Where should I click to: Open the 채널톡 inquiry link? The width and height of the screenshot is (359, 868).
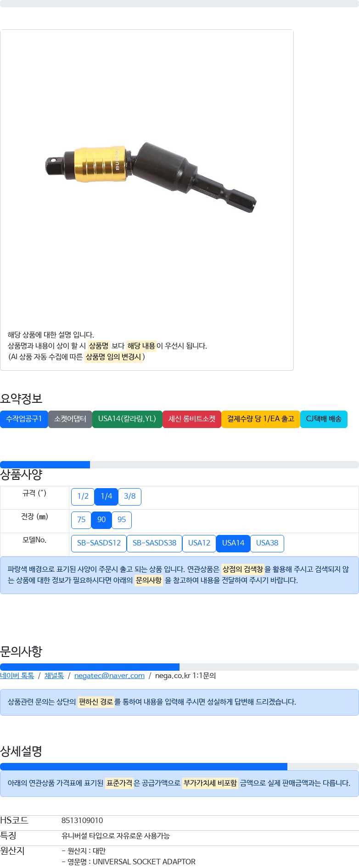click(x=54, y=675)
